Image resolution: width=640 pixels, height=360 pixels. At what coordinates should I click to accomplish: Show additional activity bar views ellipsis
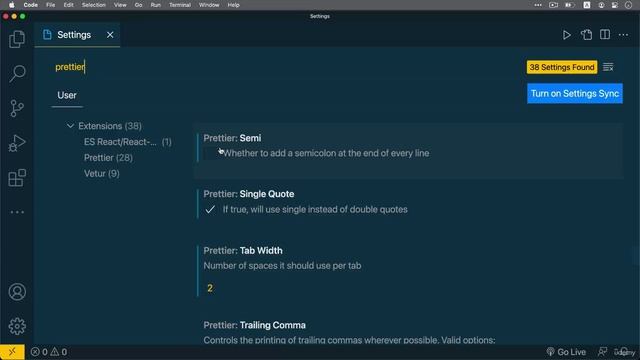[17, 212]
